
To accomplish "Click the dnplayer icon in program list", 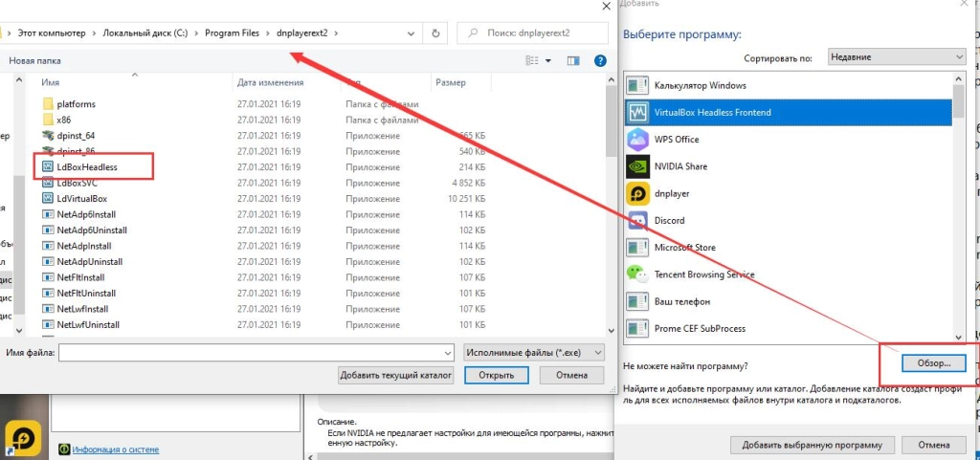I will click(637, 193).
